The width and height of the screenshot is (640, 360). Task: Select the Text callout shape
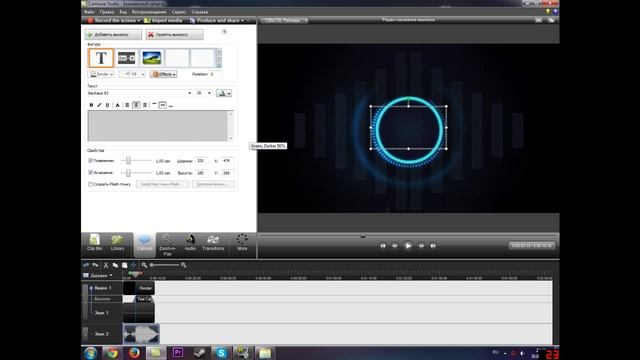(x=101, y=58)
